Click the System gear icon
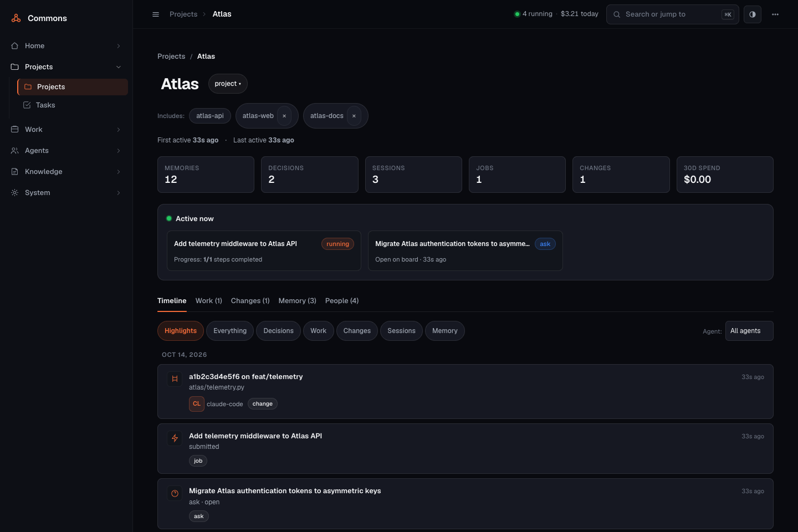798x532 pixels. click(x=15, y=193)
